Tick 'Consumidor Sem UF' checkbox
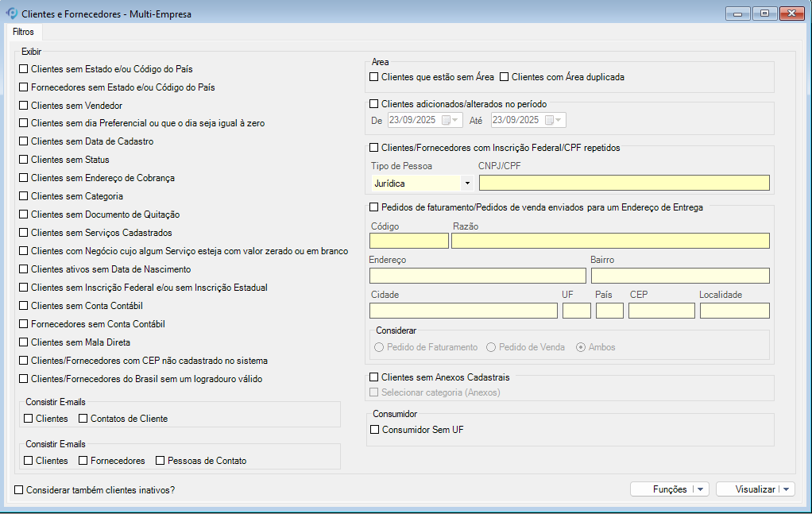Screen dimensions: 812x514 pyautogui.click(x=375, y=430)
